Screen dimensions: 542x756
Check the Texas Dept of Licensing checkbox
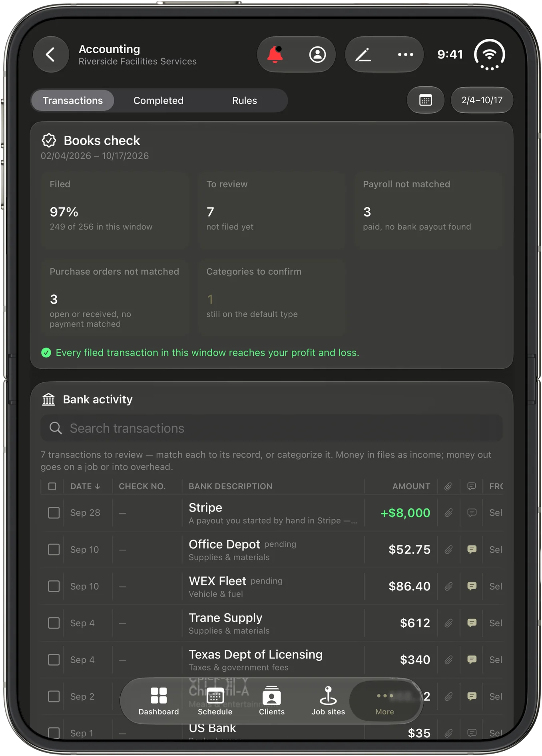[54, 660]
